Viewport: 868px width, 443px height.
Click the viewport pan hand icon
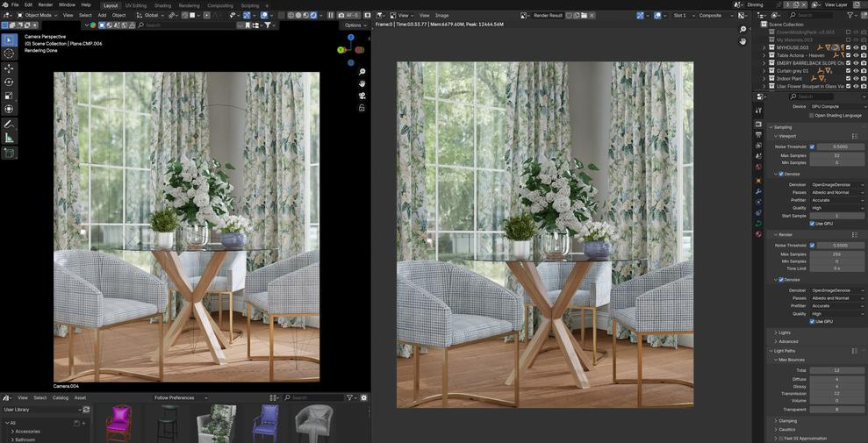(x=362, y=83)
